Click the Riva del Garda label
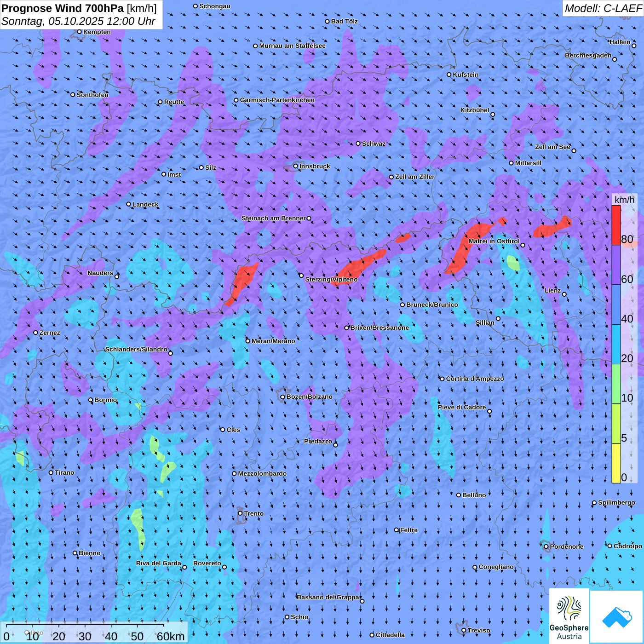644x644 pixels. (159, 563)
